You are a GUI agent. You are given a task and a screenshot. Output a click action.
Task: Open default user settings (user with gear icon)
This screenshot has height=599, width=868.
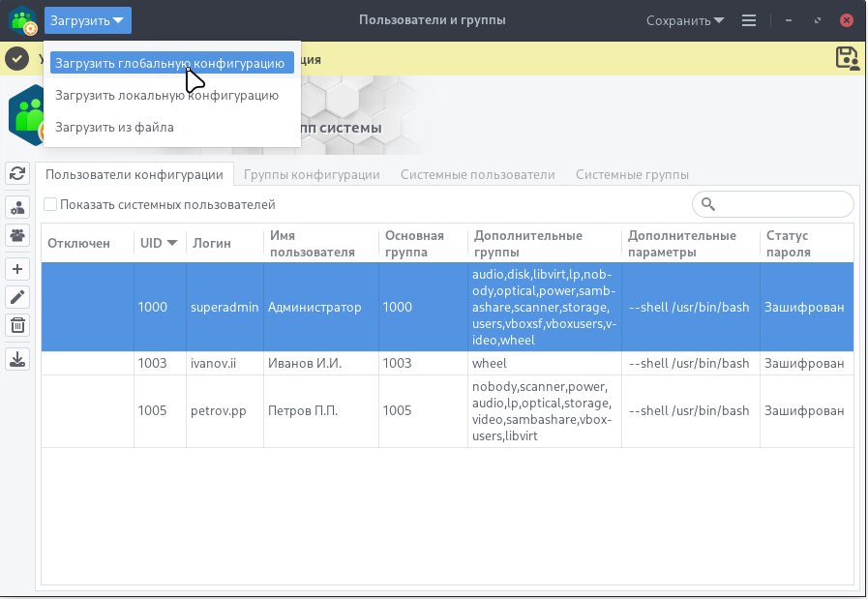point(17,207)
